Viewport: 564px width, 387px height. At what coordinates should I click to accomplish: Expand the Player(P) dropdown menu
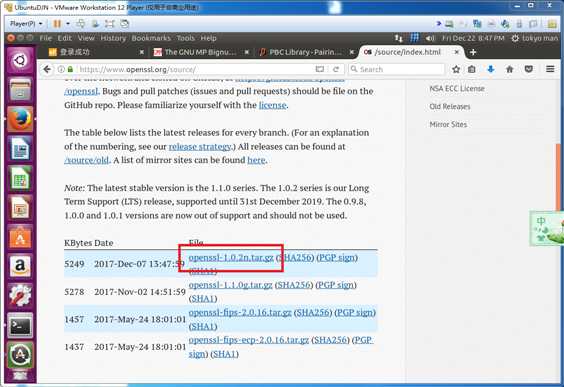pyautogui.click(x=26, y=24)
